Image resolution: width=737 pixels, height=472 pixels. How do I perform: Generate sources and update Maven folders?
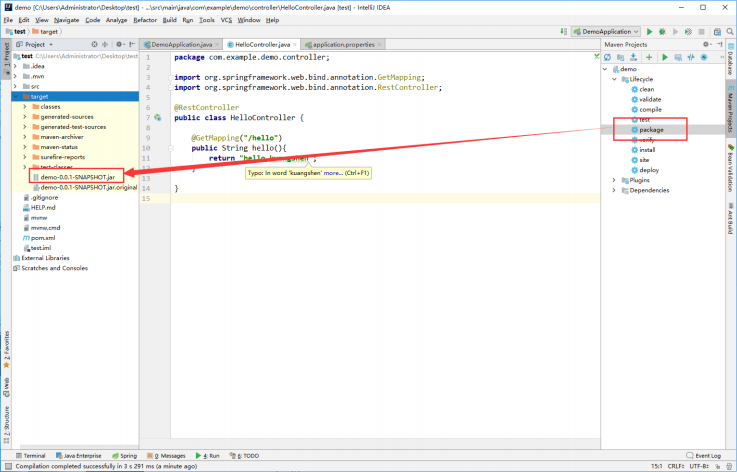pos(620,57)
